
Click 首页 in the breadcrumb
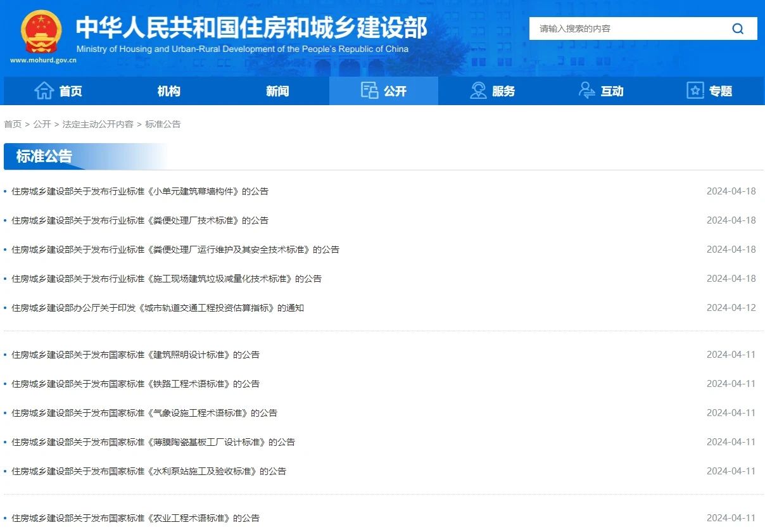13,124
